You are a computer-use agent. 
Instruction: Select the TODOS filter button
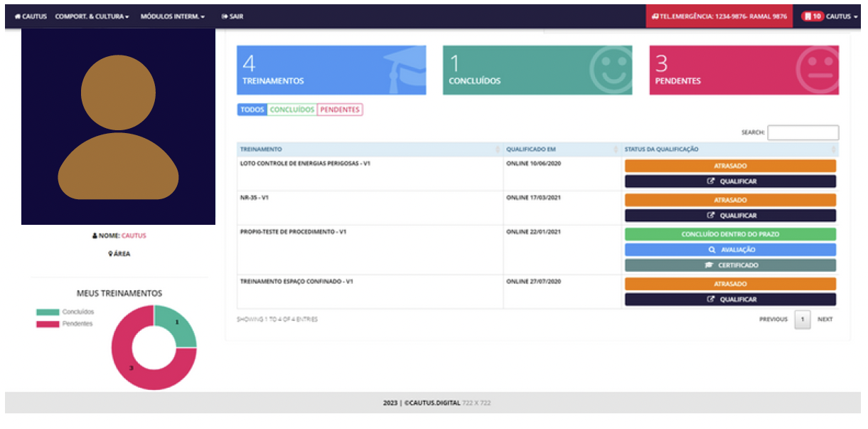(252, 110)
